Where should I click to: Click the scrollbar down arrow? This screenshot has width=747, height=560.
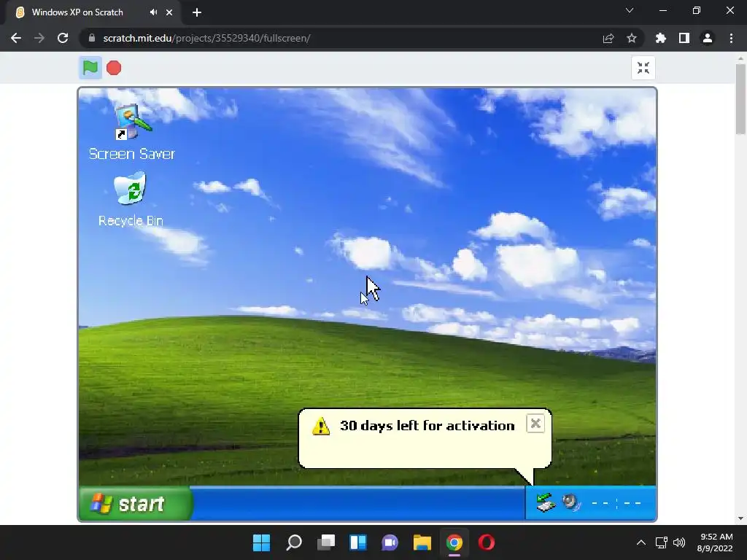pyautogui.click(x=740, y=518)
